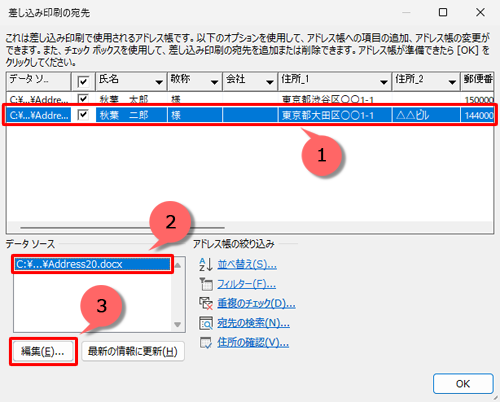
Task: Open the 住所_1 column dropdown arrow
Action: click(x=384, y=82)
